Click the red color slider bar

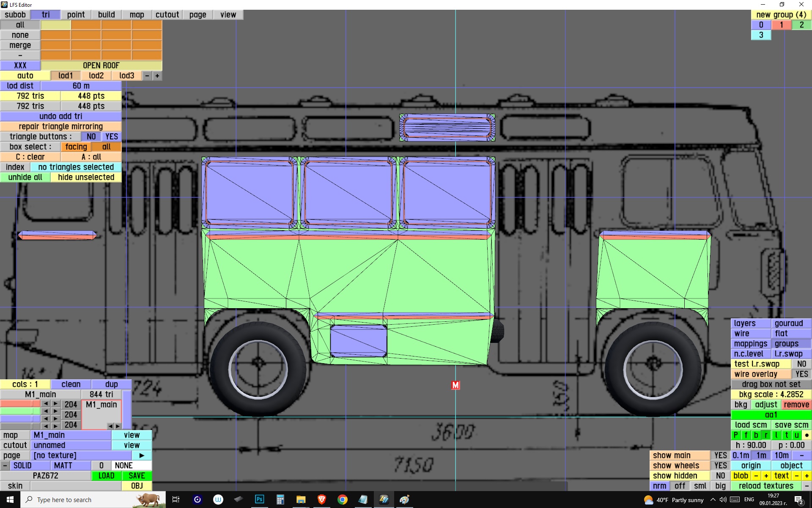(20, 403)
